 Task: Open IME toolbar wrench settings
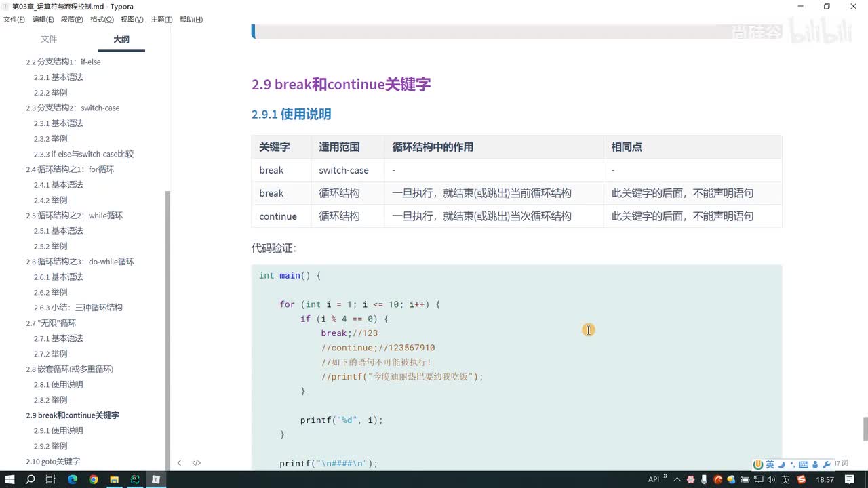coord(826,464)
